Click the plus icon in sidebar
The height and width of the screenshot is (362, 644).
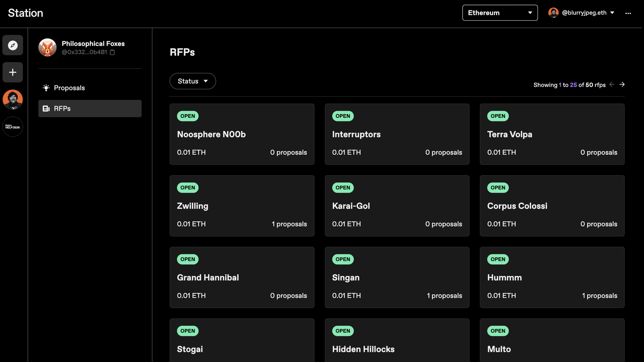coord(13,72)
